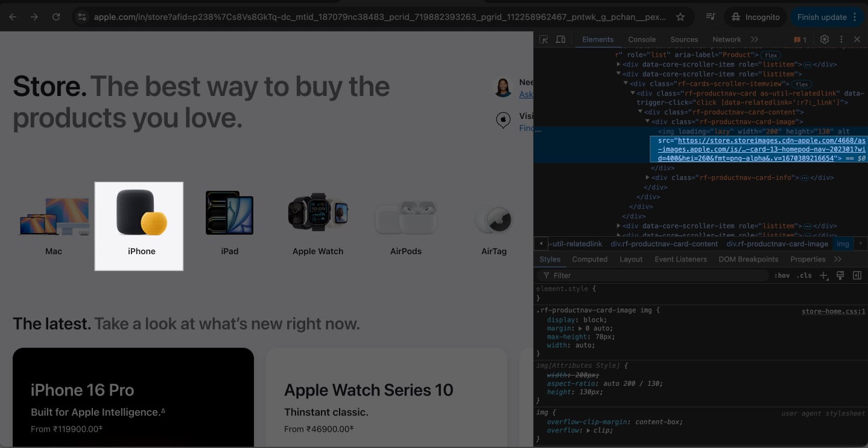
Task: Toggle the computed styles sidebar icon
Action: 857,275
